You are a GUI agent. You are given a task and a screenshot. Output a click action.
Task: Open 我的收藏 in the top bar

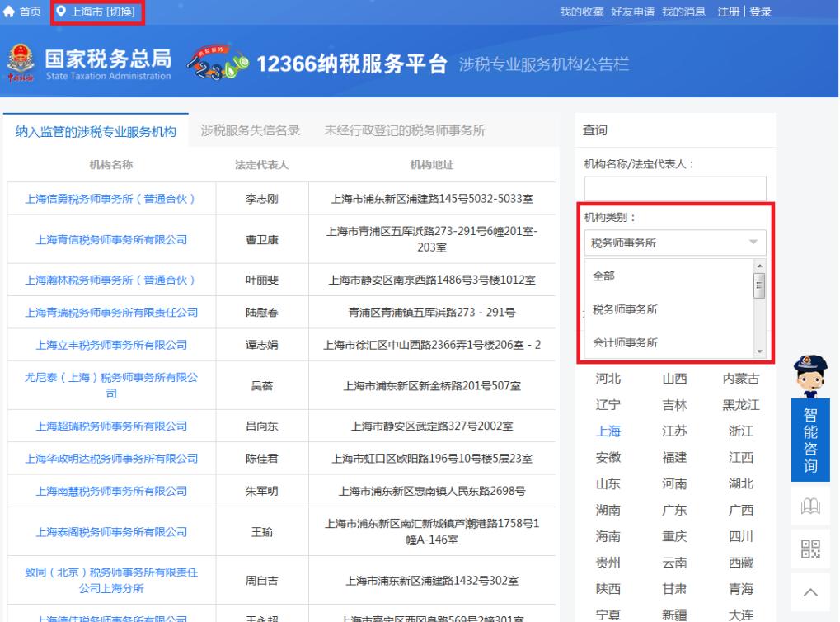[x=582, y=12]
